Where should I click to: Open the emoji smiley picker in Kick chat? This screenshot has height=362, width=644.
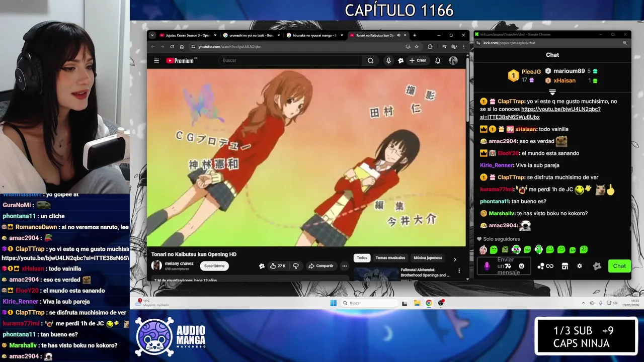tap(522, 266)
